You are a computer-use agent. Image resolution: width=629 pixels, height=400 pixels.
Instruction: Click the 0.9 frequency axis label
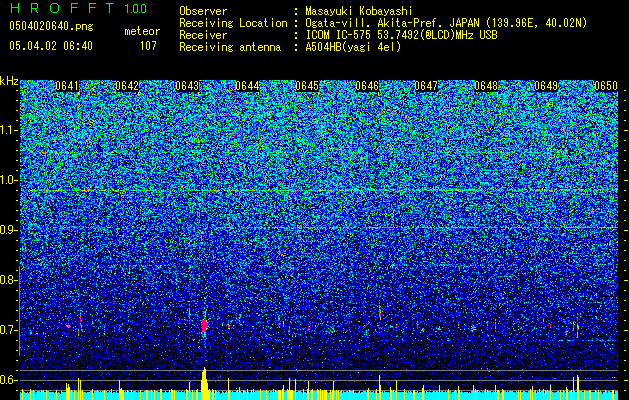(8, 230)
